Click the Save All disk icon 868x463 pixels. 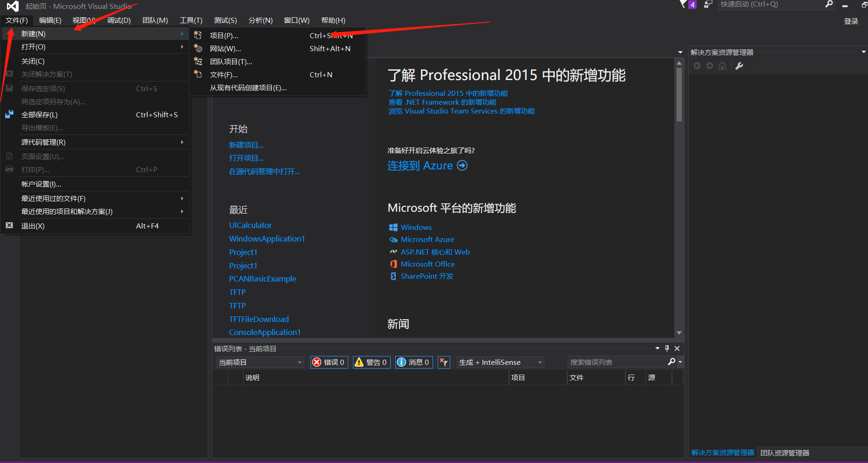pyautogui.click(x=9, y=114)
